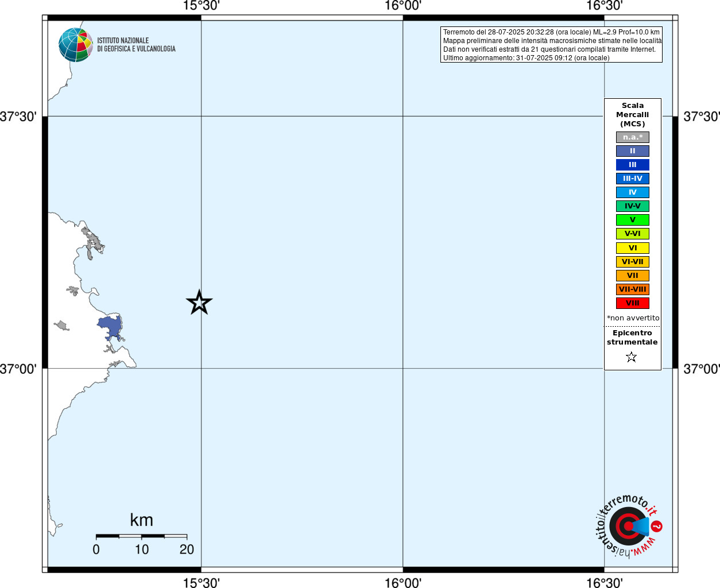Viewport: 720px width, 588px height.
Task: Select the III legend swatch
Action: coord(633,165)
